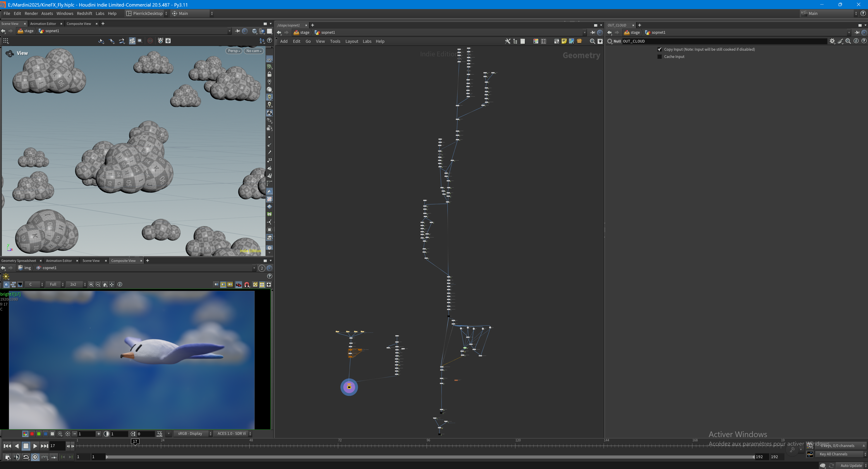Screen dimensions: 868x469
Task: Play the animation forward
Action: click(35, 446)
